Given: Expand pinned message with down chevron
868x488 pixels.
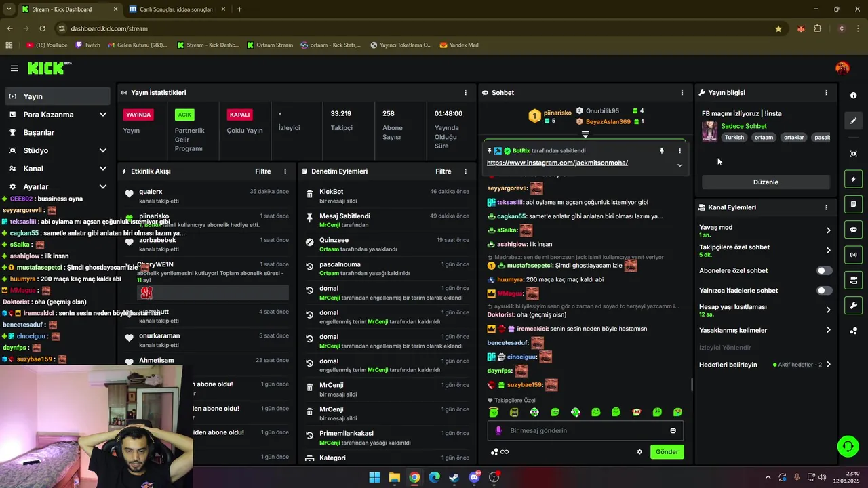Looking at the screenshot, I should [x=679, y=165].
